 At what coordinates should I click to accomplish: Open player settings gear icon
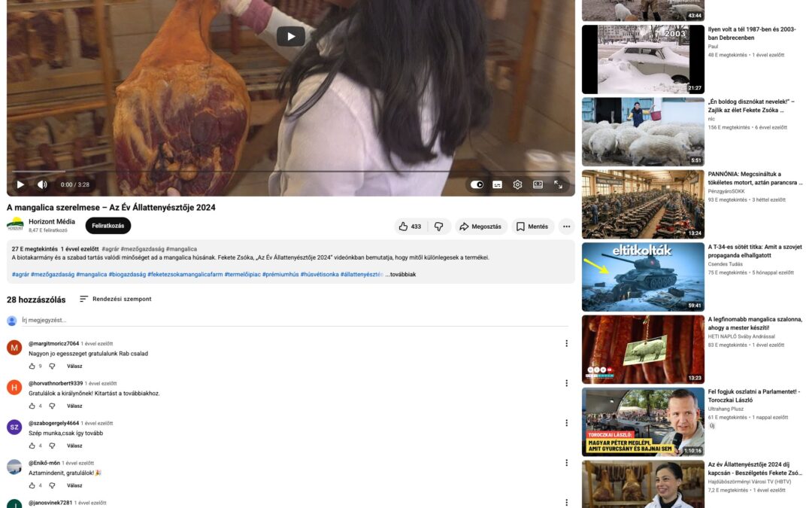pos(517,184)
